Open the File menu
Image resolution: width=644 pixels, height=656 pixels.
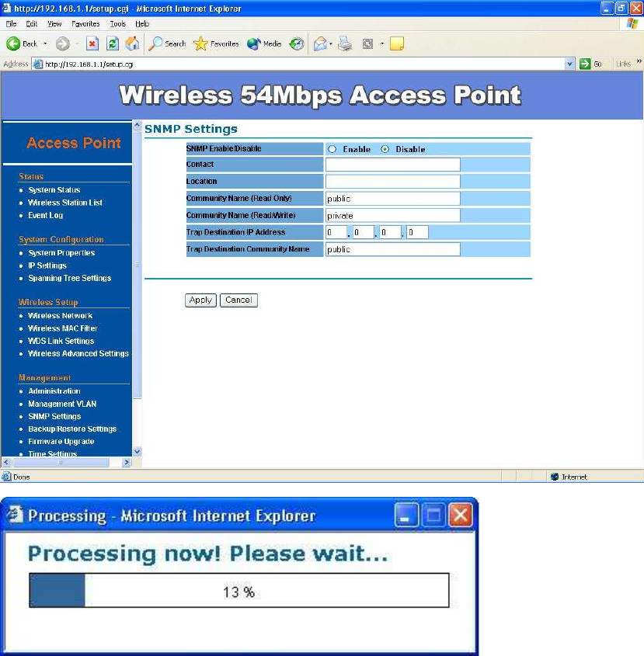point(12,24)
